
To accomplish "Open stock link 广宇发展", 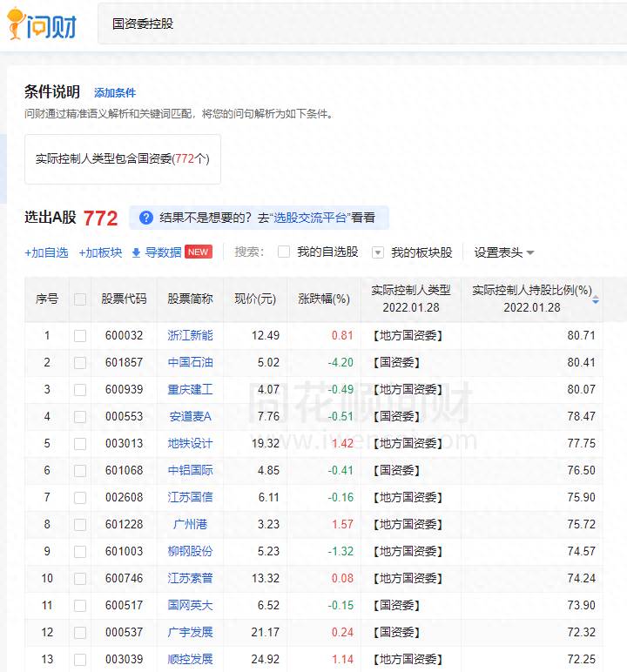I will 190,632.
